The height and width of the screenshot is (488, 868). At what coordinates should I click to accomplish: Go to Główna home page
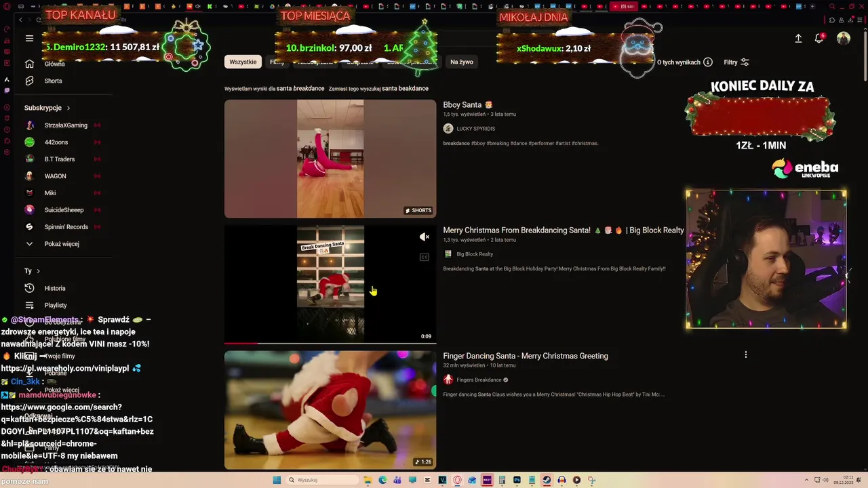coord(54,64)
